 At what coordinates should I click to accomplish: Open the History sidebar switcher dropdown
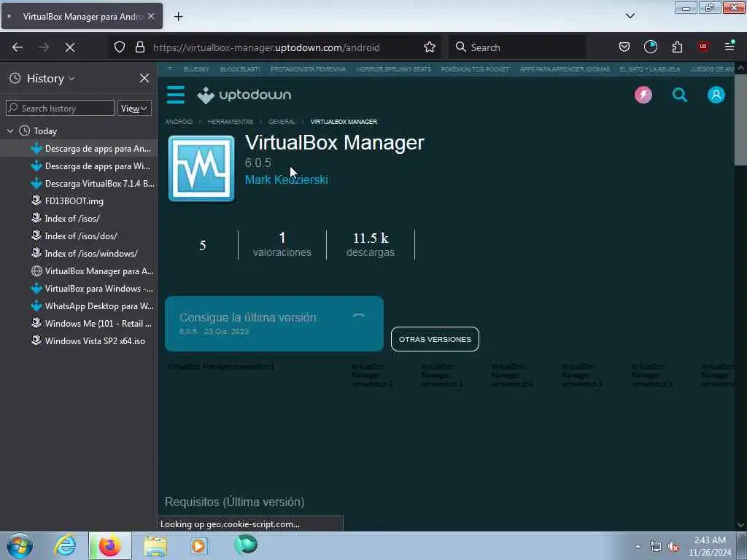[x=50, y=78]
